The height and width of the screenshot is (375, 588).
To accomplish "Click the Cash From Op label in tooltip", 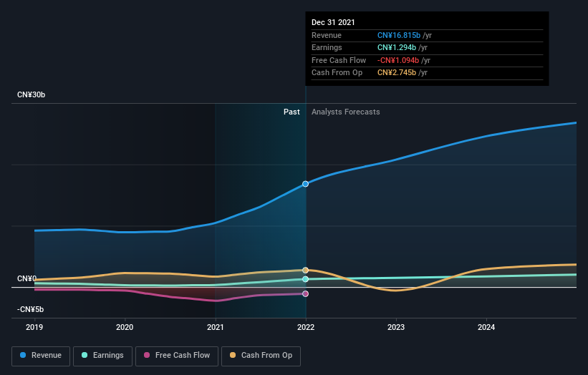I will coord(337,73).
